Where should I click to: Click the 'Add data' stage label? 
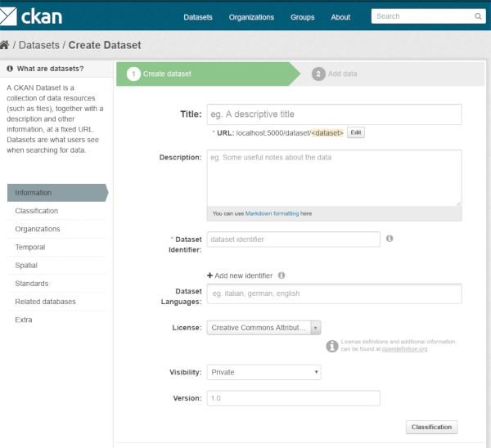click(x=342, y=74)
